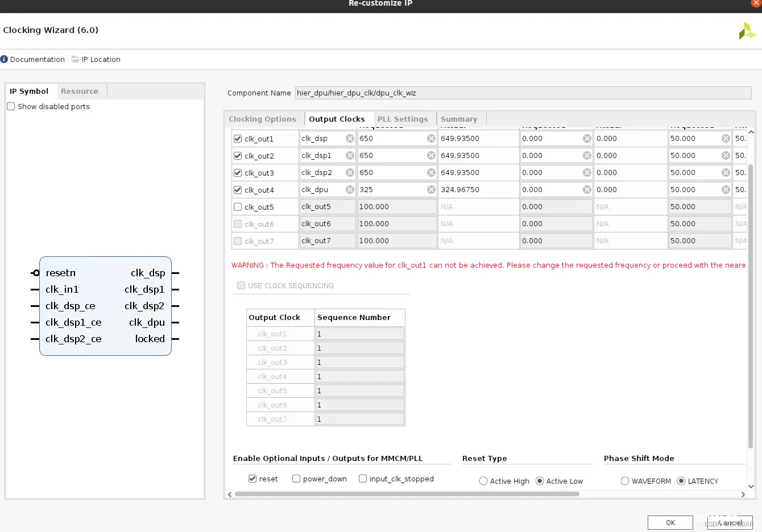
Task: Clear the clk_dsp2 port name field
Action: [350, 173]
